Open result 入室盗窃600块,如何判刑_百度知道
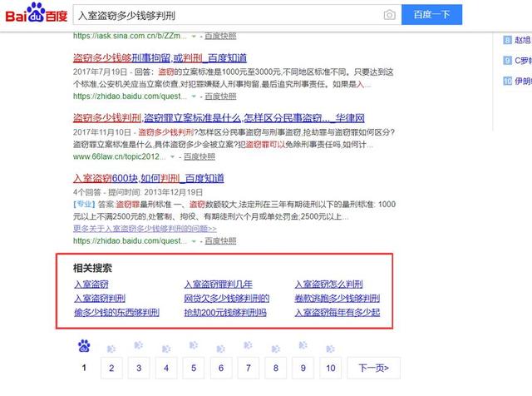The height and width of the screenshot is (396, 532). 149,178
